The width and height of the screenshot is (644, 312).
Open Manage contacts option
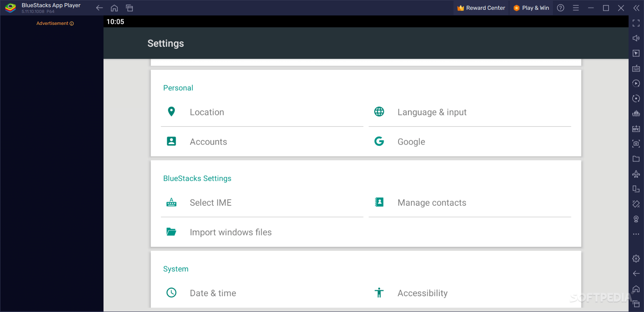[x=470, y=202]
